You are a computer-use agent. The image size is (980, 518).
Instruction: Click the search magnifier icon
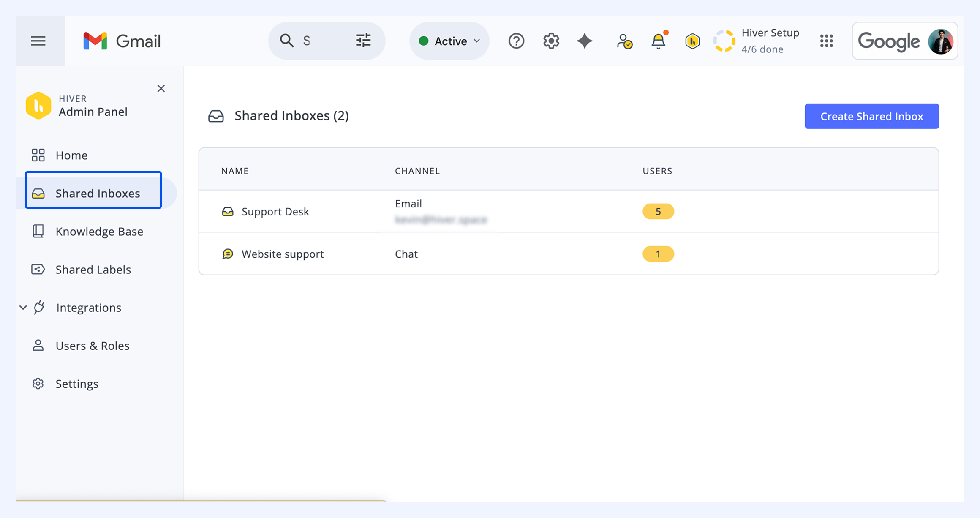pyautogui.click(x=286, y=41)
